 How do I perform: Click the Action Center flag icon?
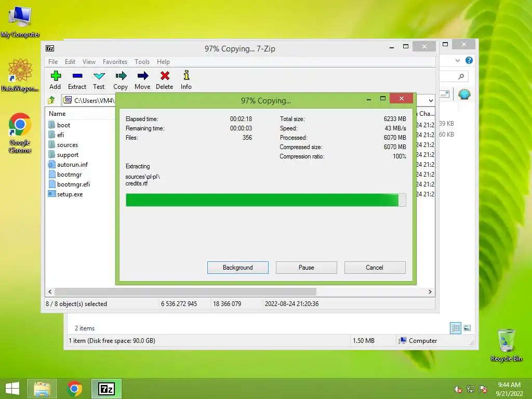point(484,389)
